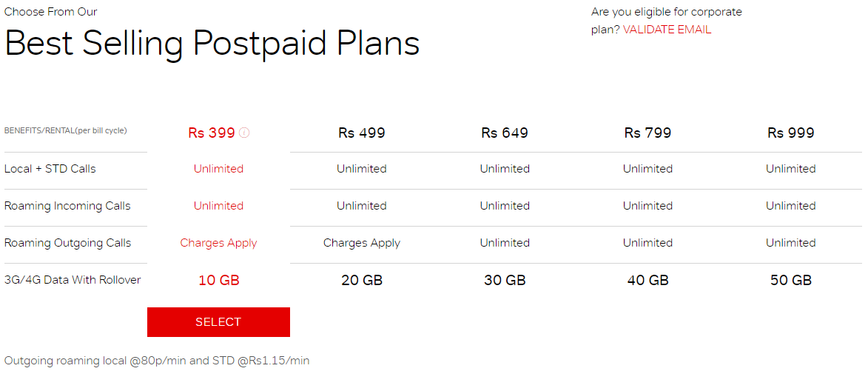Click the Best Selling Postpaid Plans heading

point(212,44)
